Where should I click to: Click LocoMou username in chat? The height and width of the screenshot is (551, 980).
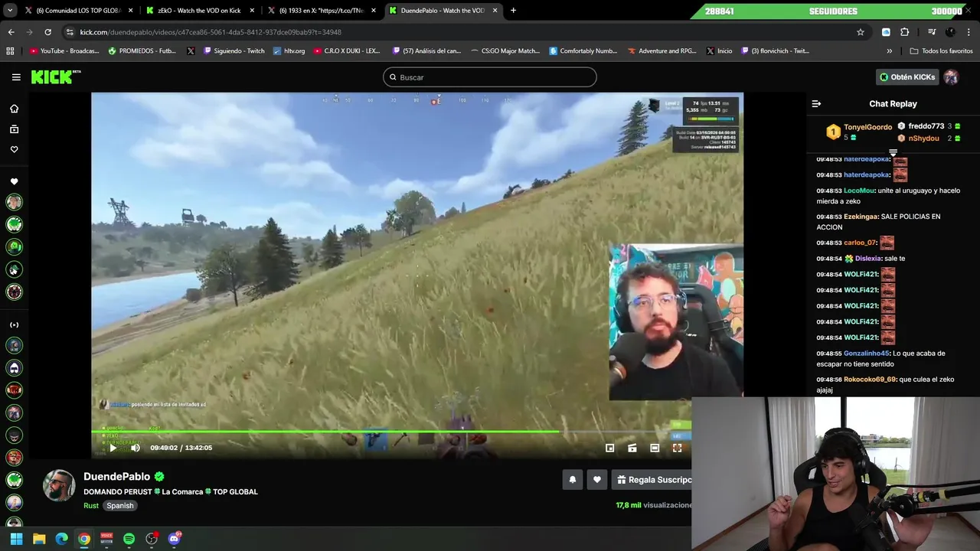(x=859, y=191)
